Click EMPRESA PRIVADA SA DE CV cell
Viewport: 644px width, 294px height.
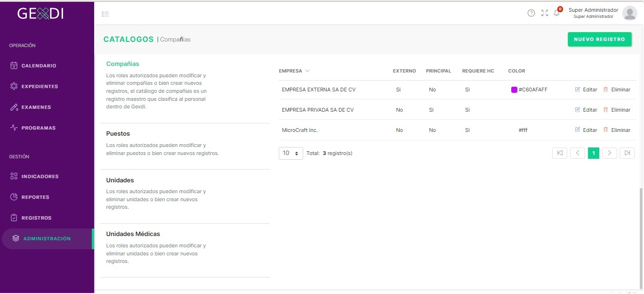coord(318,110)
